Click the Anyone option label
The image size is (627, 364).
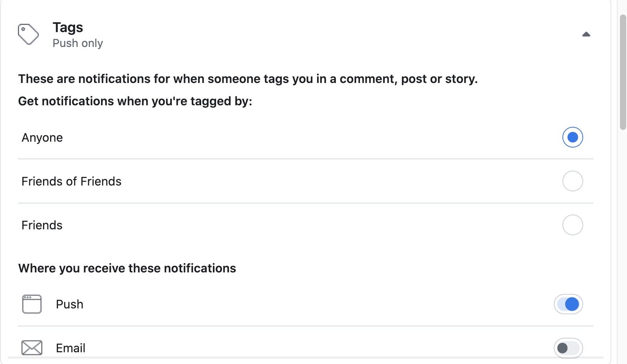42,138
